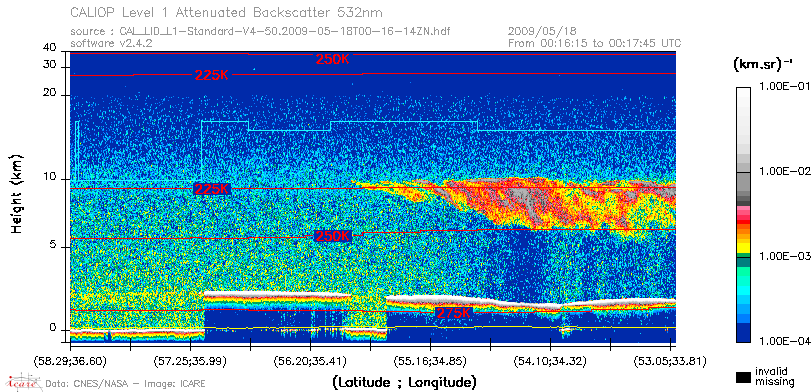The image size is (811, 392).
Task: Click the '0' height axis tick label
Action: (52, 329)
